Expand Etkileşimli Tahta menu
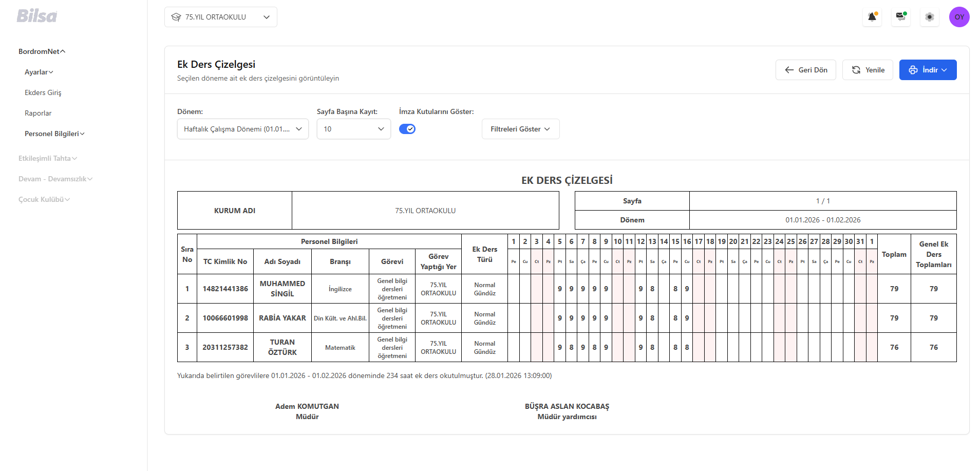 pyautogui.click(x=48, y=158)
